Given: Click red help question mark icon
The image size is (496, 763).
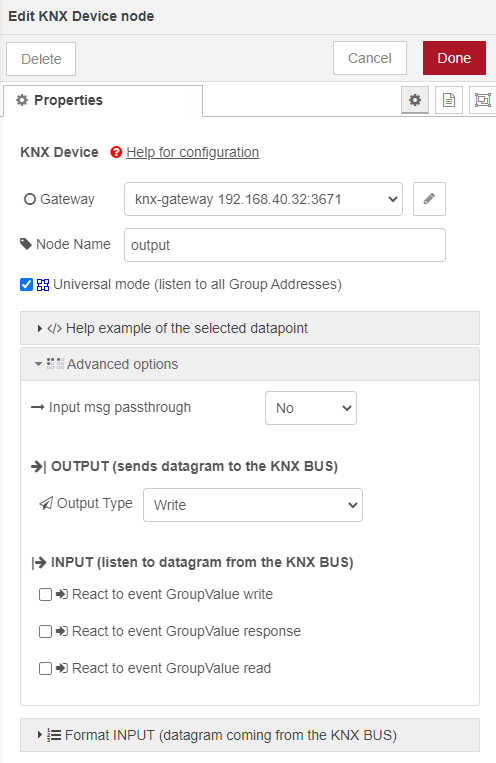Looking at the screenshot, I should click(x=116, y=152).
